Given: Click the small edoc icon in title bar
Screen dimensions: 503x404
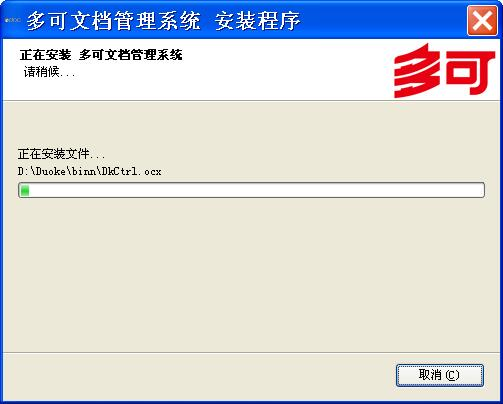Looking at the screenshot, I should click(13, 20).
